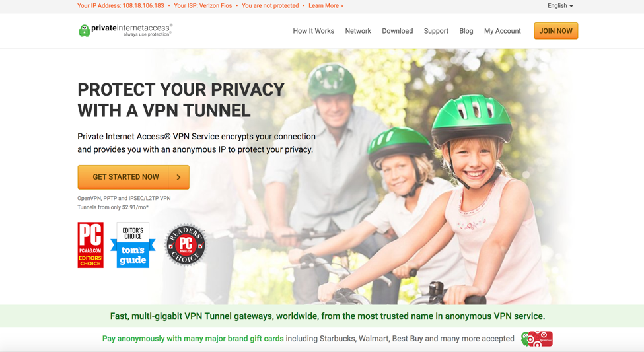The image size is (644, 352).
Task: Click the privateinternetaccess logo text
Action: click(x=131, y=28)
